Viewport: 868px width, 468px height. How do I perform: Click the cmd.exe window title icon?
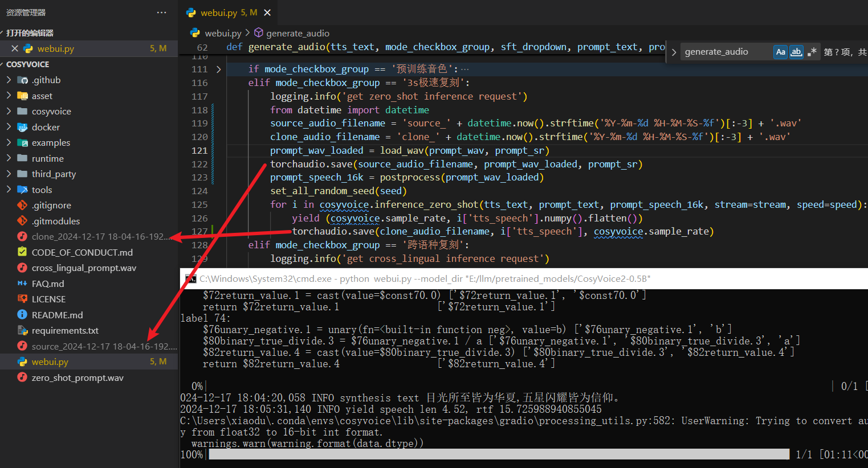click(x=190, y=278)
